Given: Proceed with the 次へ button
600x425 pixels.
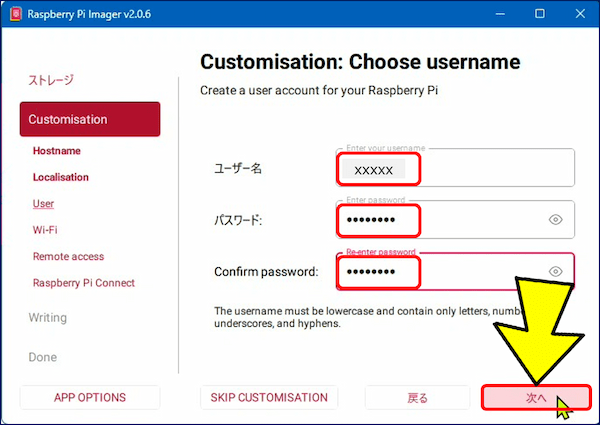Looking at the screenshot, I should [x=536, y=397].
